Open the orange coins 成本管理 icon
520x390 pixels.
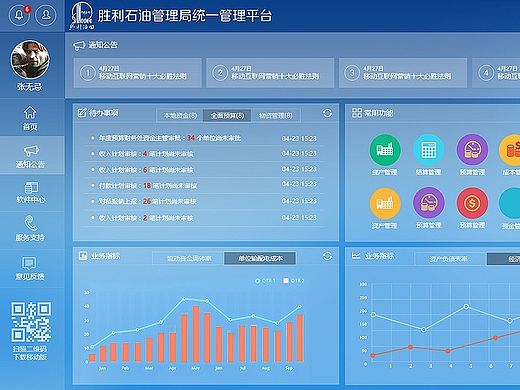pyautogui.click(x=510, y=150)
